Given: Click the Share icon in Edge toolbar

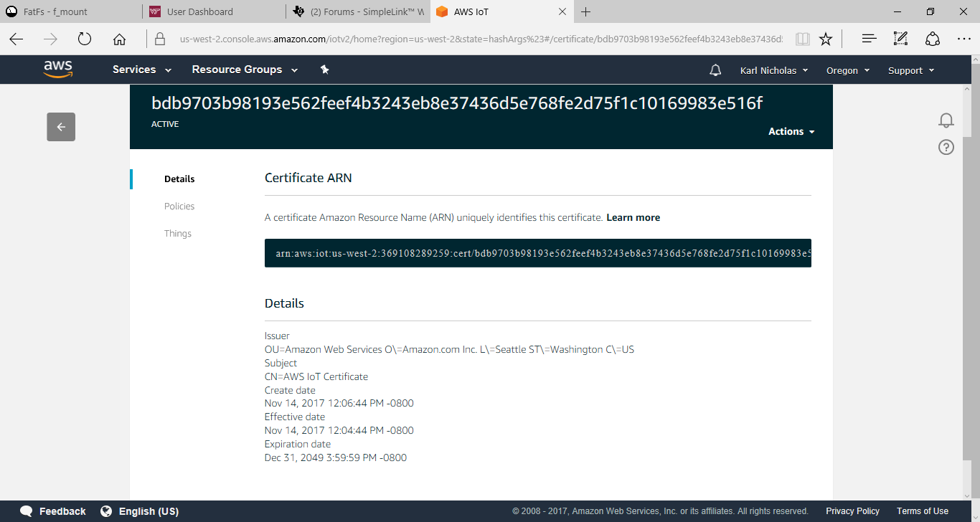Looking at the screenshot, I should click(933, 39).
